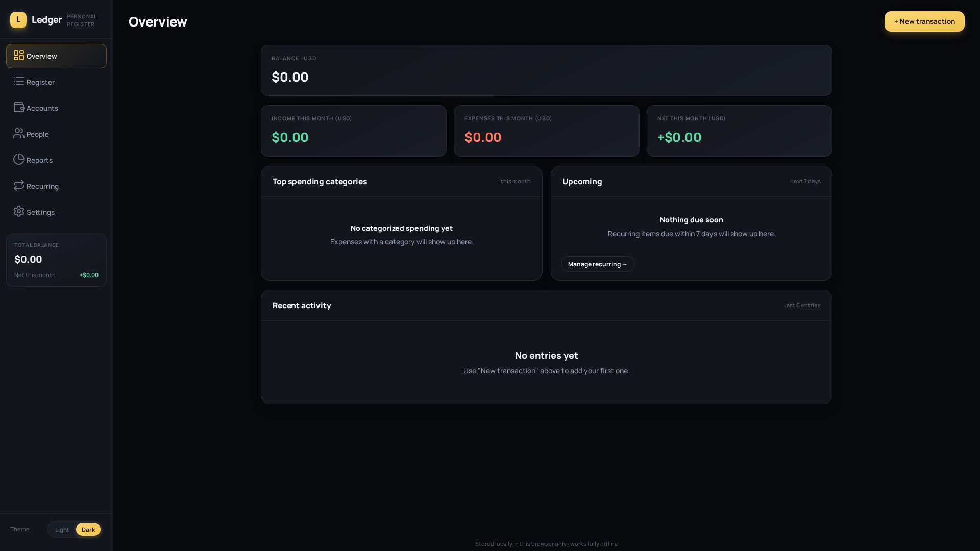Click 'Nothing due soon' text
Screen dimensions: 980x551
692,220
